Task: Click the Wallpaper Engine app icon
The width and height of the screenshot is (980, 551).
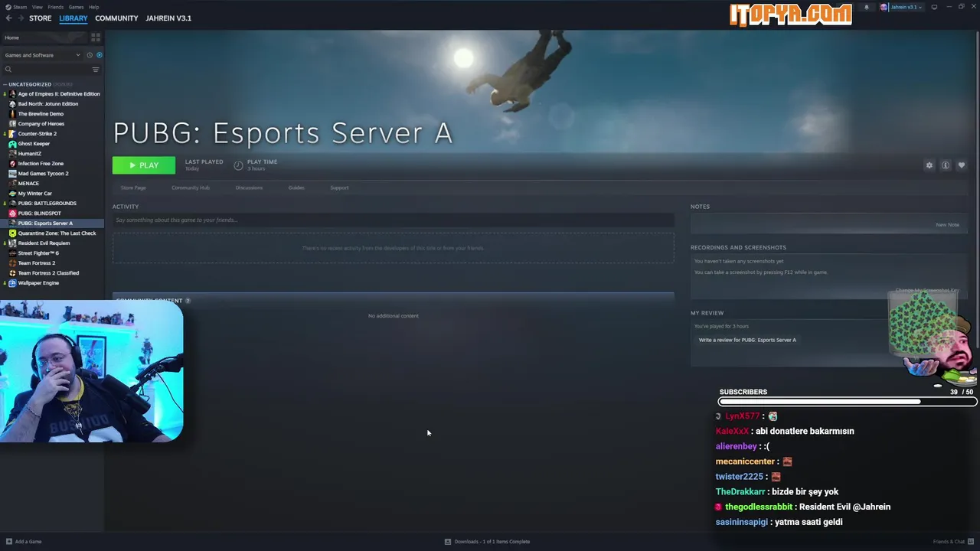Action: click(12, 283)
